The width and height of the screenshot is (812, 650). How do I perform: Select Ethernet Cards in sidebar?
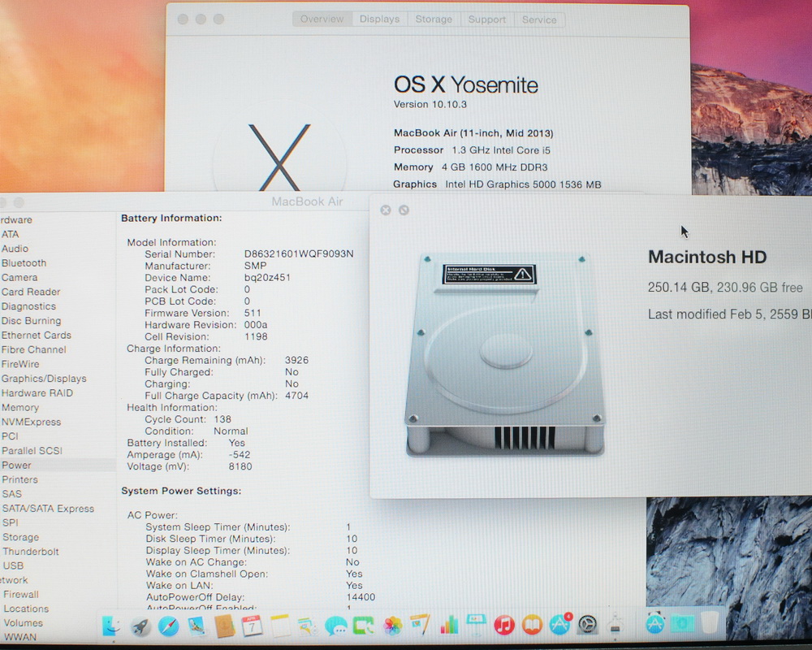pos(37,336)
